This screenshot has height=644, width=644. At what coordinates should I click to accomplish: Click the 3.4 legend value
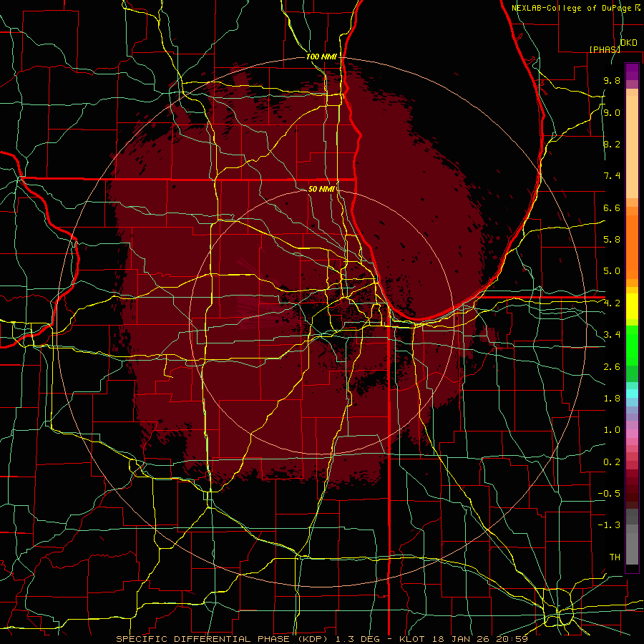click(612, 335)
